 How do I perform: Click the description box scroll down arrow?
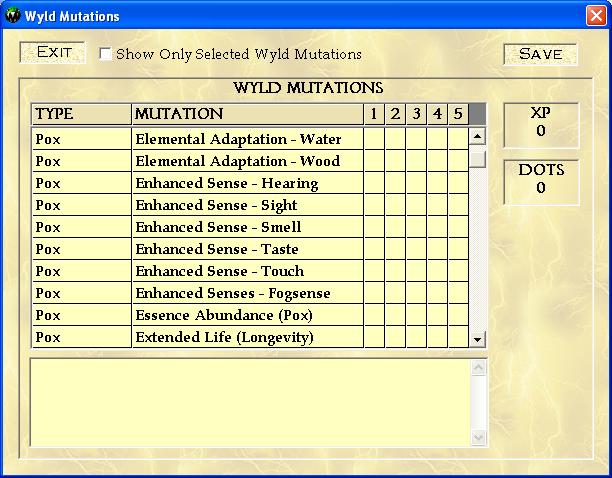[x=479, y=438]
